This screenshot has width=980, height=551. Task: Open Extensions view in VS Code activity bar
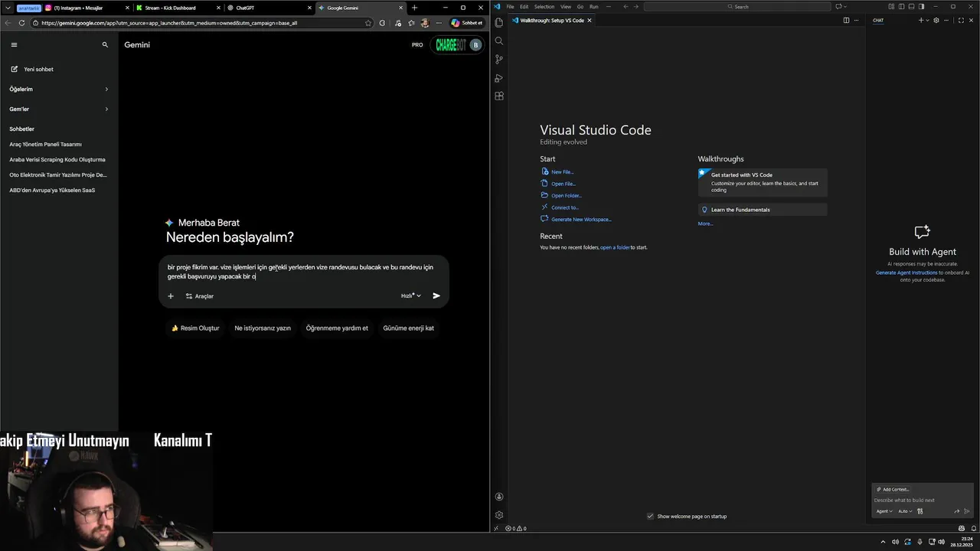click(x=499, y=96)
